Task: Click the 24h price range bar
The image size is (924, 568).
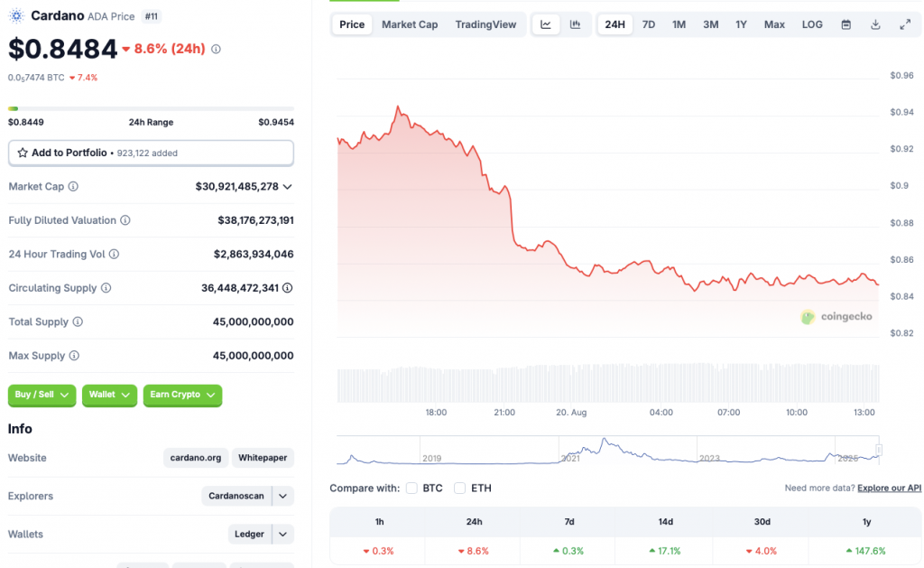Action: click(151, 108)
